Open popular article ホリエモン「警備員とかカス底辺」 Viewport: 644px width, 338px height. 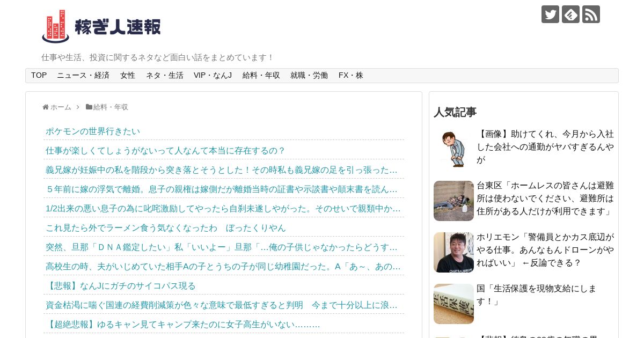click(x=545, y=250)
